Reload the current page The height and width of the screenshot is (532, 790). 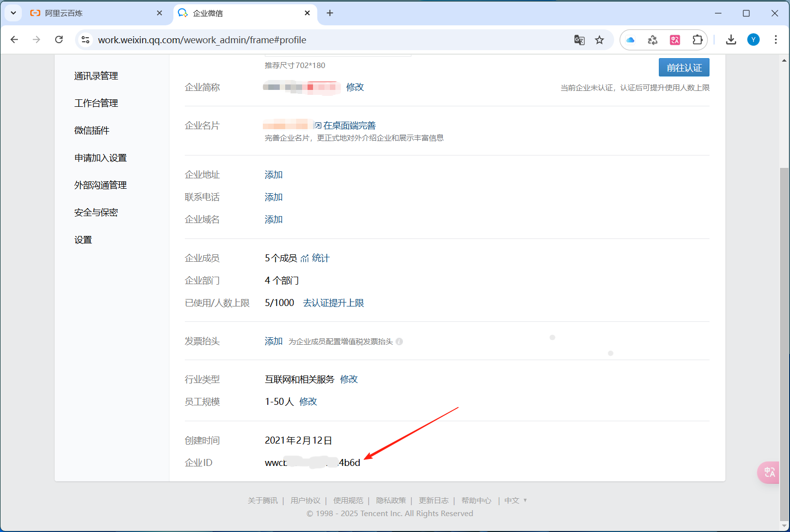[59, 40]
